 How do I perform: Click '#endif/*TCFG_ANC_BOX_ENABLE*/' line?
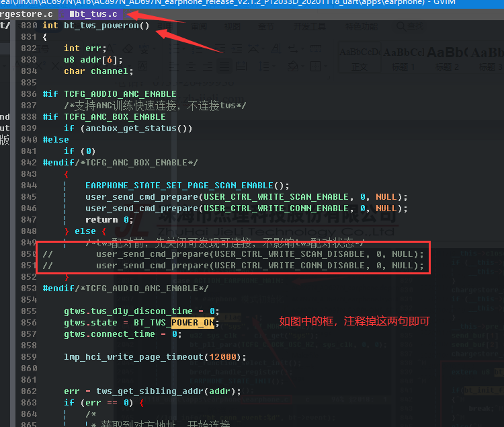pos(120,163)
